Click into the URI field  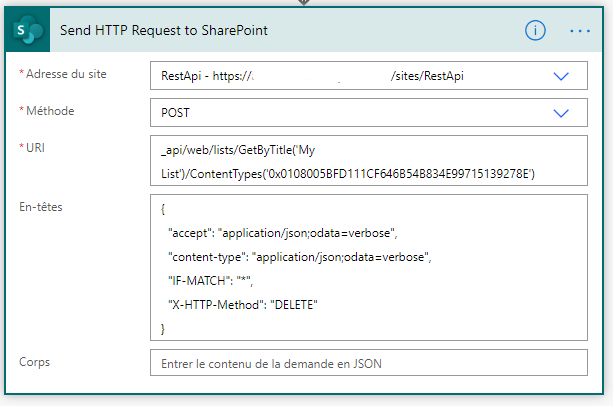[369, 161]
